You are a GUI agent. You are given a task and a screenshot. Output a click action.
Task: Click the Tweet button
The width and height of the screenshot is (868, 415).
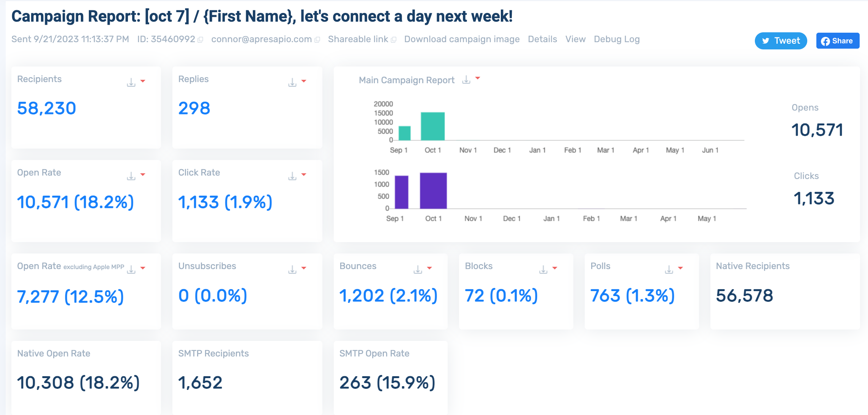pyautogui.click(x=781, y=41)
